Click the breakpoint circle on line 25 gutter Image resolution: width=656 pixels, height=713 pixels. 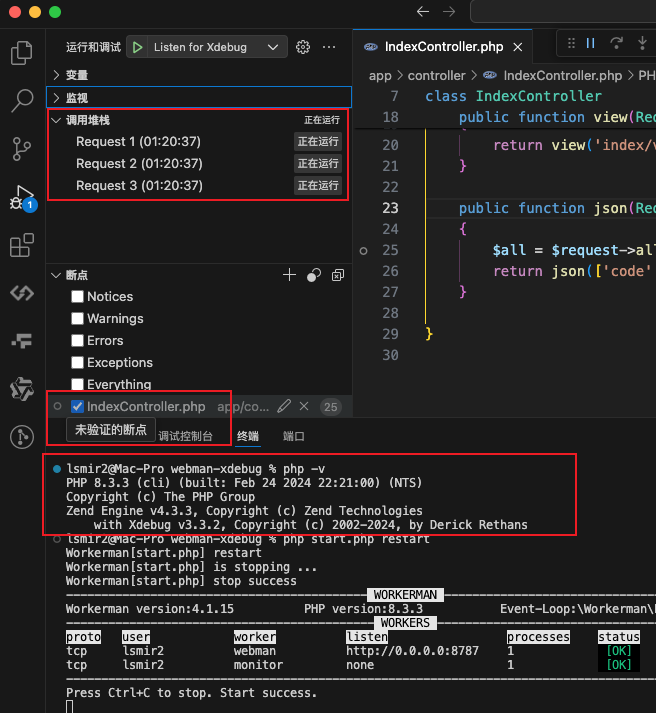[363, 251]
